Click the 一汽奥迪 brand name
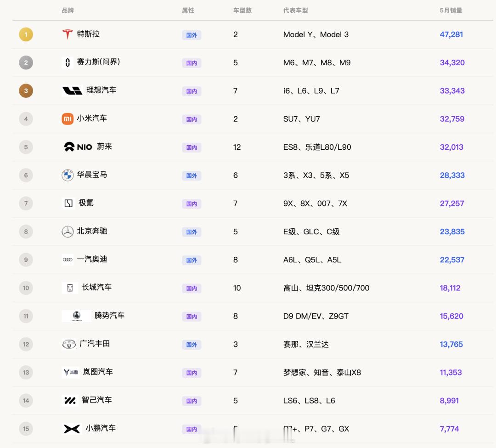 tap(92, 259)
